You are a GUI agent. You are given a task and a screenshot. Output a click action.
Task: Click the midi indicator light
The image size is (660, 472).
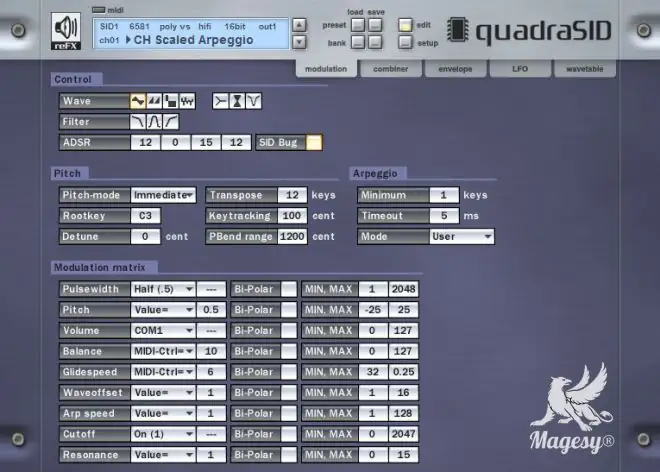click(x=98, y=10)
